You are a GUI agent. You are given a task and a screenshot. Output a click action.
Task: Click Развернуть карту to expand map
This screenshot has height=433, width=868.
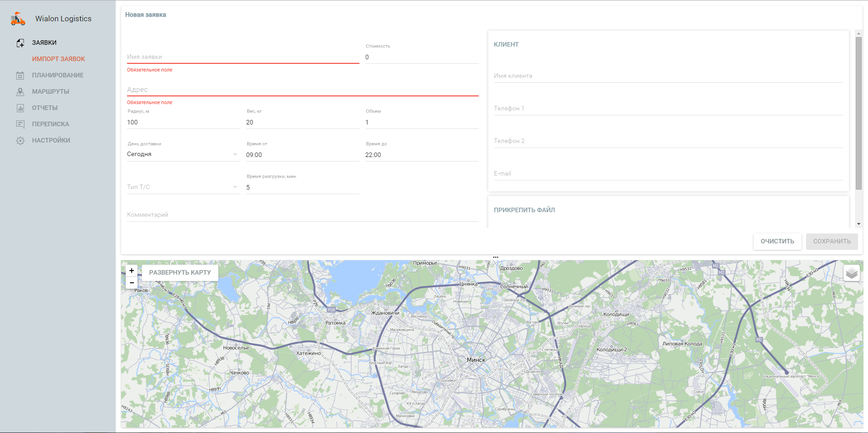pos(180,272)
